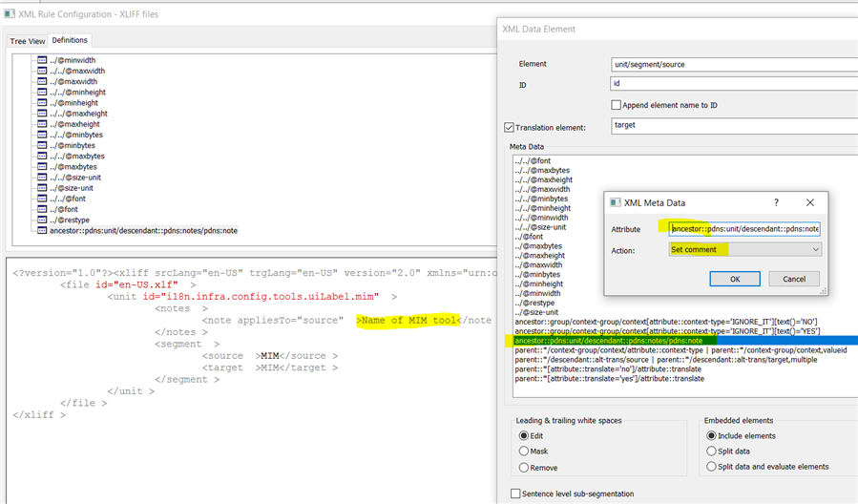The width and height of the screenshot is (858, 504).
Task: Switch to the Definitions tab
Action: [70, 40]
